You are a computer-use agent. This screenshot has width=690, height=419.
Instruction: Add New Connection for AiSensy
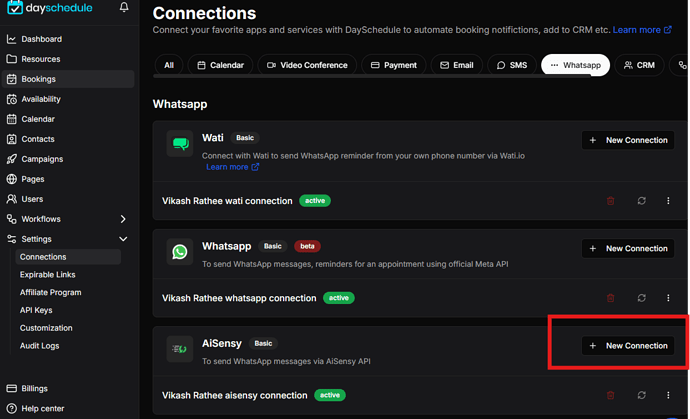pyautogui.click(x=628, y=346)
